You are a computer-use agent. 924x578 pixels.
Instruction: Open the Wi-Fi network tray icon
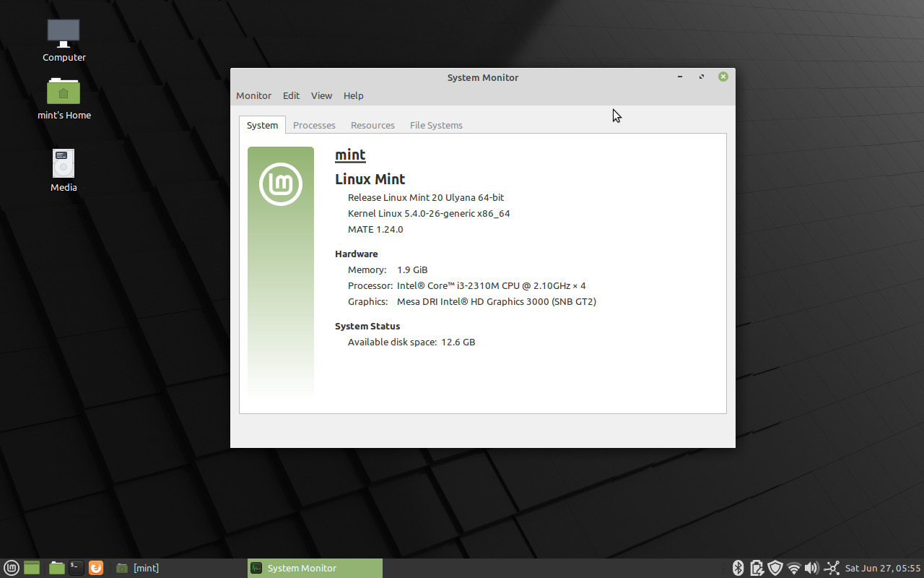pyautogui.click(x=794, y=568)
